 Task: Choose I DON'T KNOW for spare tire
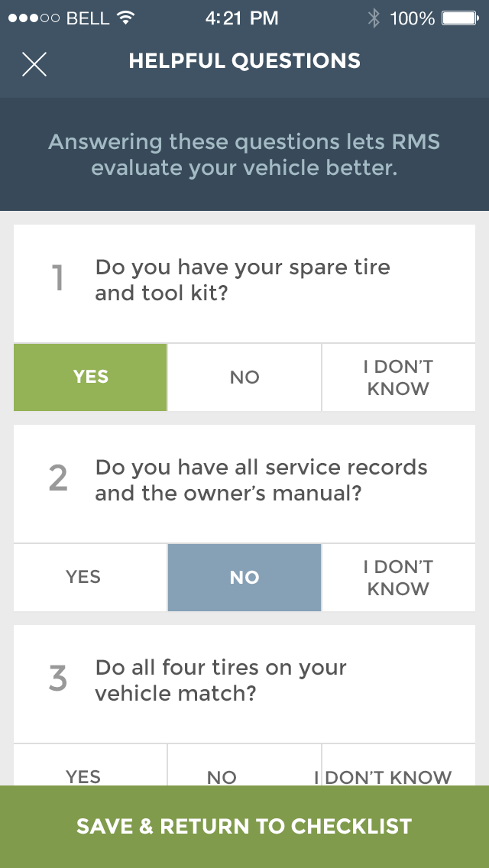point(398,377)
